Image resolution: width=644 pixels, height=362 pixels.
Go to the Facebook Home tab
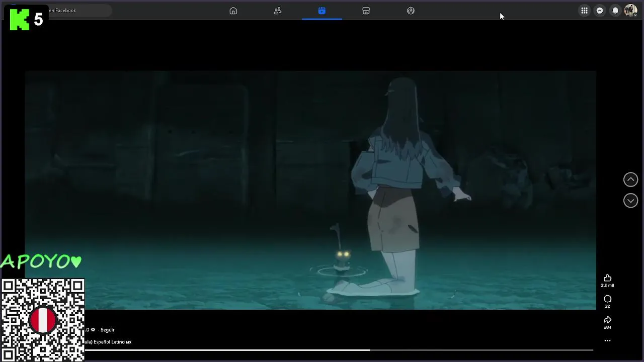[x=233, y=11]
